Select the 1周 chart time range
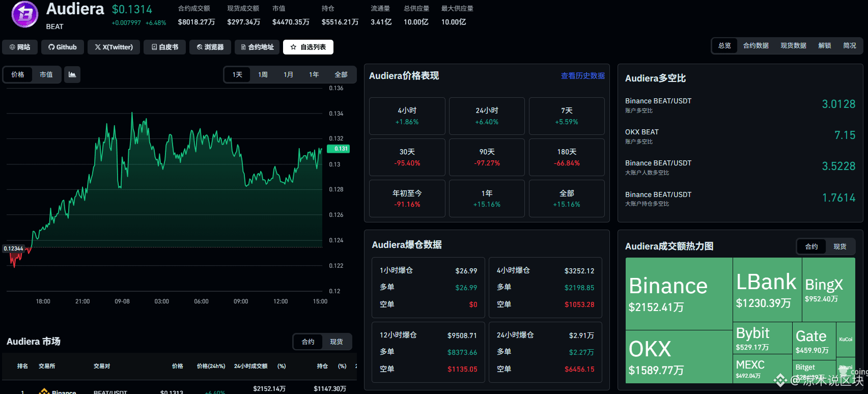This screenshot has width=868, height=394. [263, 74]
